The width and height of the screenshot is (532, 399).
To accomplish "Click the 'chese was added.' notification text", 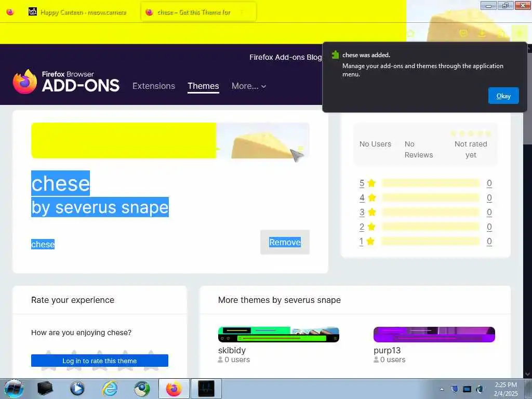I will pos(366,55).
